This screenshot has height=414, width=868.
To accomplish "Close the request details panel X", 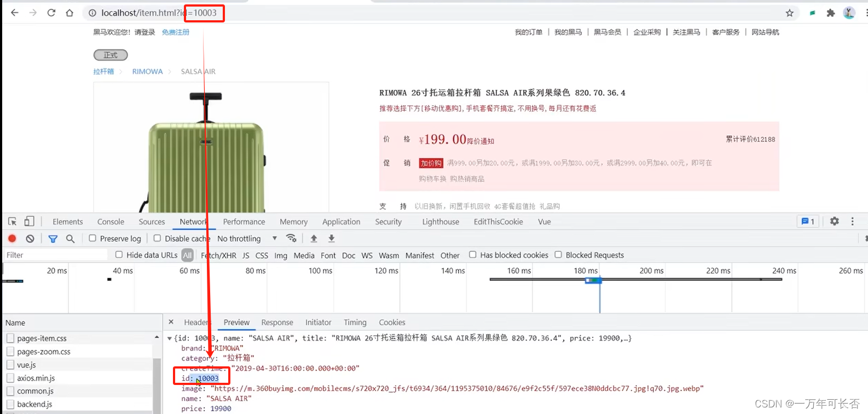I will pos(171,322).
